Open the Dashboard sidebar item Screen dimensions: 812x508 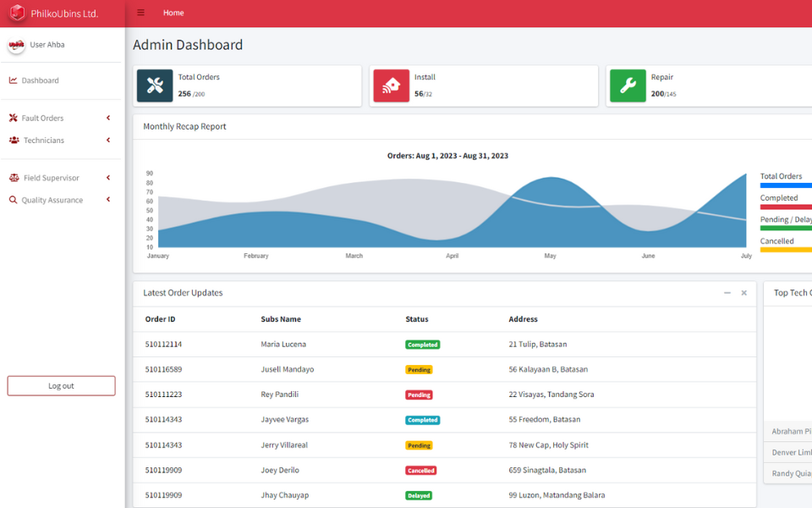[40, 80]
